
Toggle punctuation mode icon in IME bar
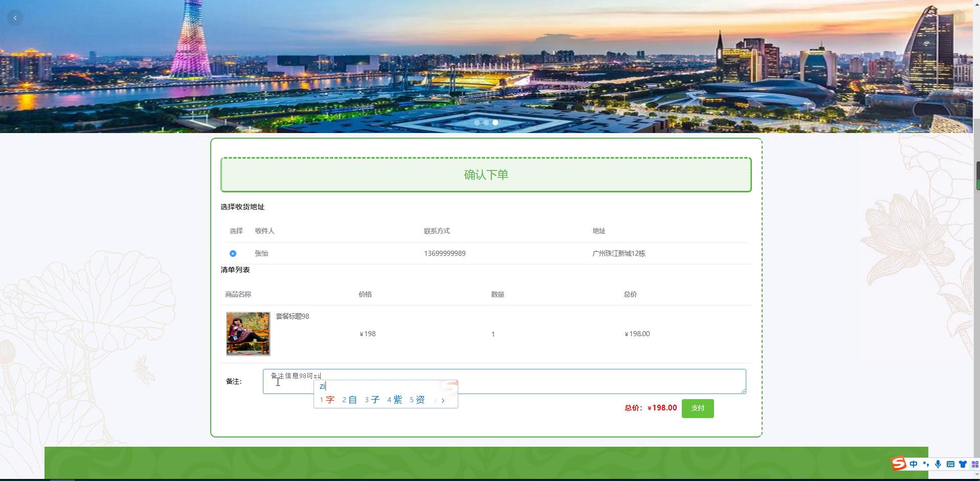926,464
